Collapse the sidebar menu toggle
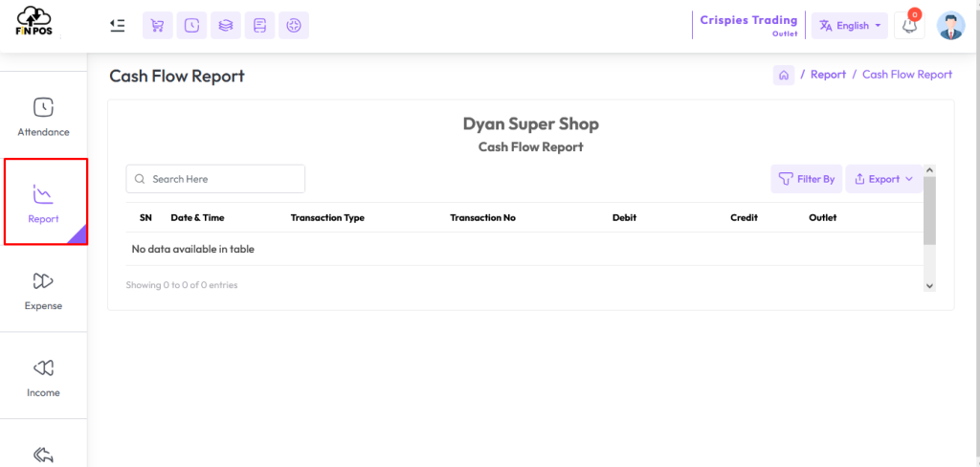The width and height of the screenshot is (980, 467). tap(118, 26)
